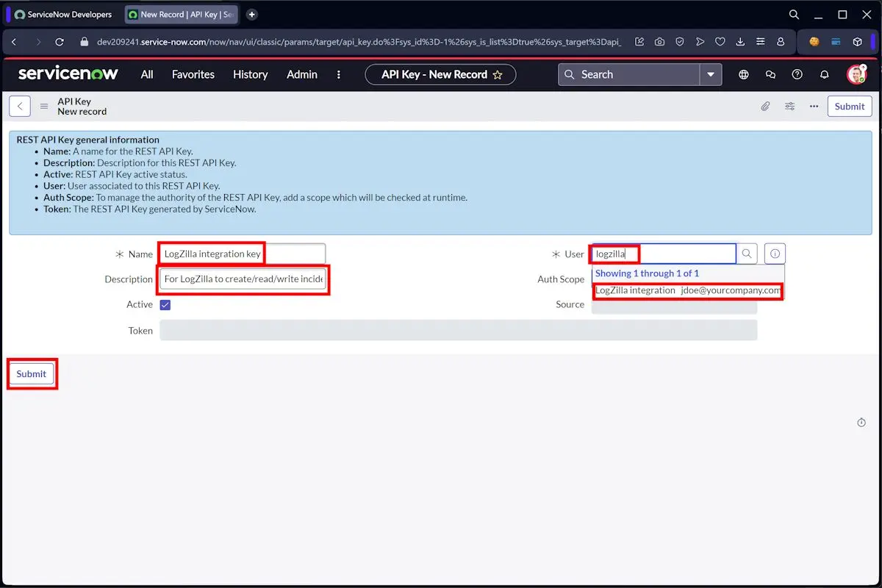Open the More menu in the navigation bar
Screen dimensions: 882x588
(338, 74)
